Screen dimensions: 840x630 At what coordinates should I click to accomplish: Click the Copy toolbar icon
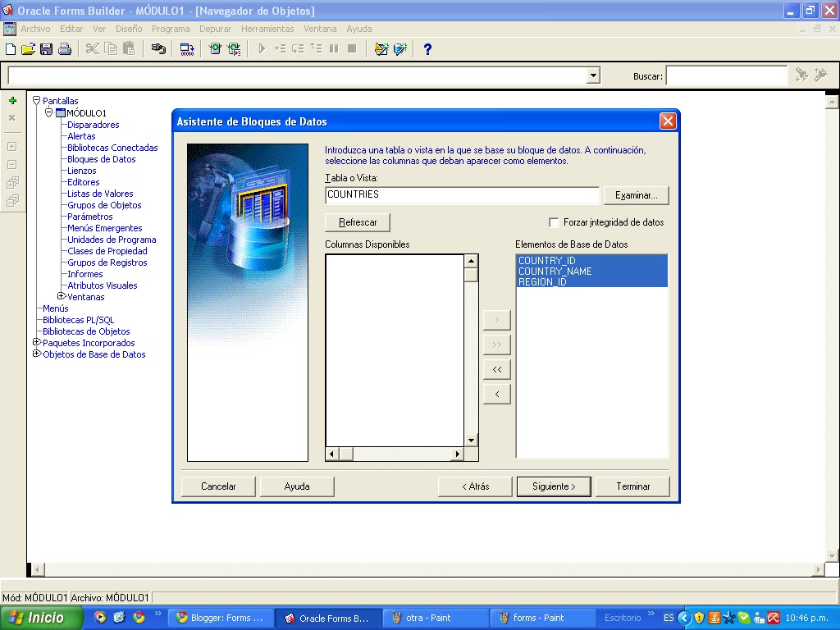[x=111, y=49]
